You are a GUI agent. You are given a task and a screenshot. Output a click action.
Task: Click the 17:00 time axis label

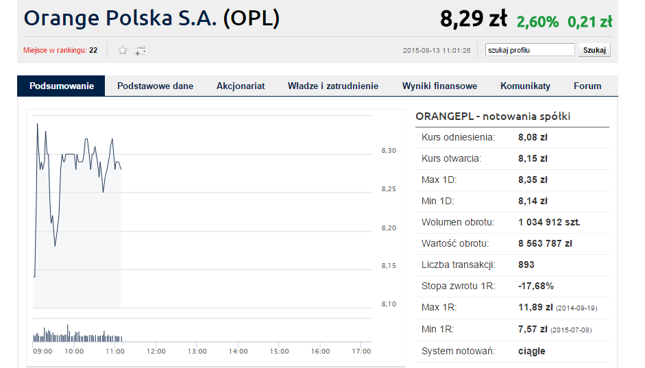[361, 352]
